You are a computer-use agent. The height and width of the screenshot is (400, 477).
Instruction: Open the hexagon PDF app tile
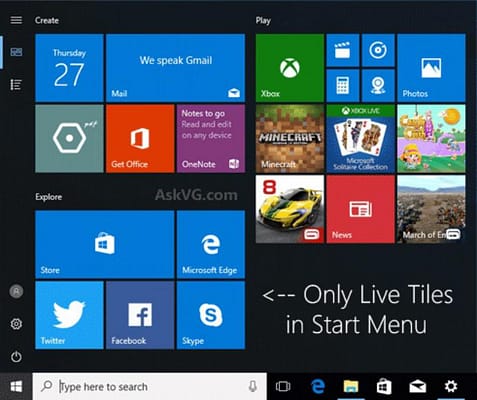(x=69, y=138)
